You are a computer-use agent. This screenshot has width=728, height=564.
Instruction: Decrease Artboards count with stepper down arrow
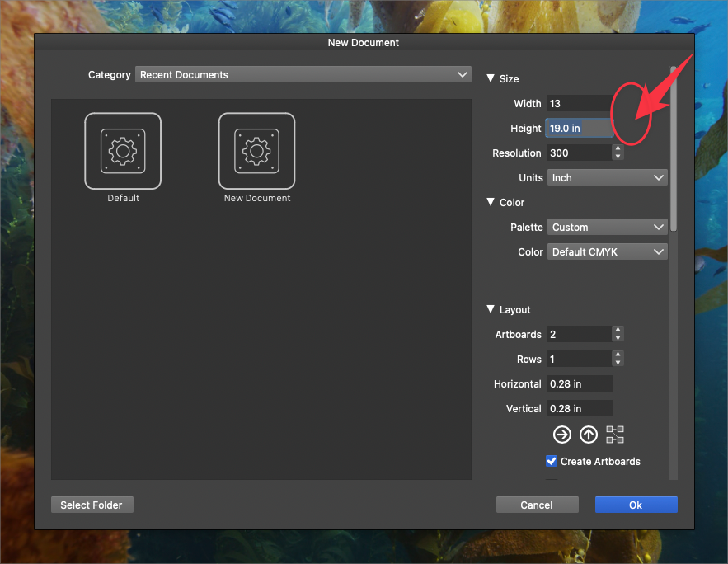click(x=618, y=338)
